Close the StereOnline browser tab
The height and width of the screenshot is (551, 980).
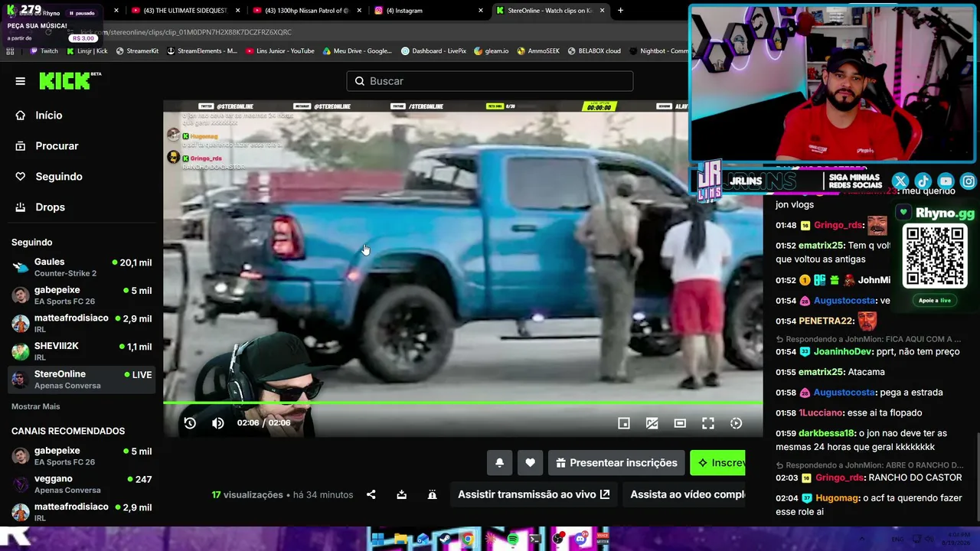[x=602, y=11]
